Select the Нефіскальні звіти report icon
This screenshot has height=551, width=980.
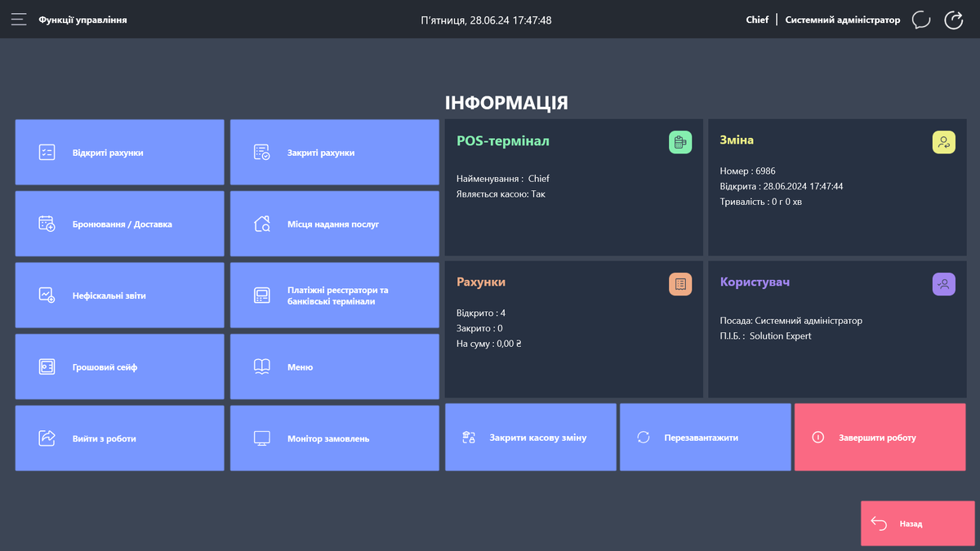click(x=47, y=295)
